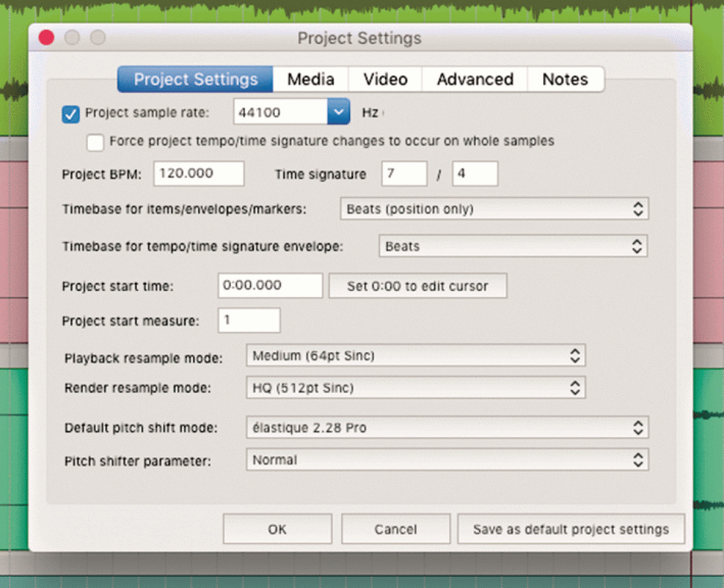Image resolution: width=724 pixels, height=588 pixels.
Task: Select the Advanced tab
Action: click(x=475, y=79)
